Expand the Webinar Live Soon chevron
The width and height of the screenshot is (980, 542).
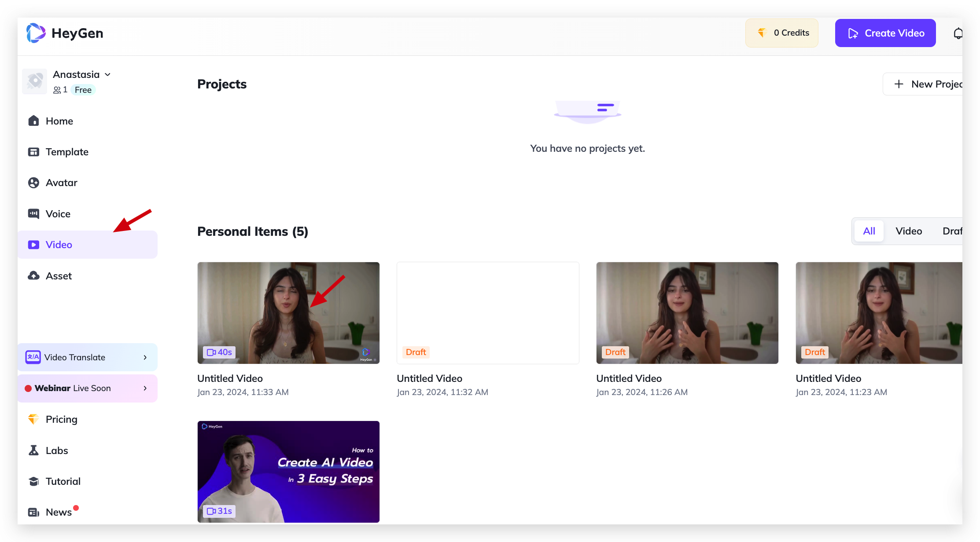point(145,388)
